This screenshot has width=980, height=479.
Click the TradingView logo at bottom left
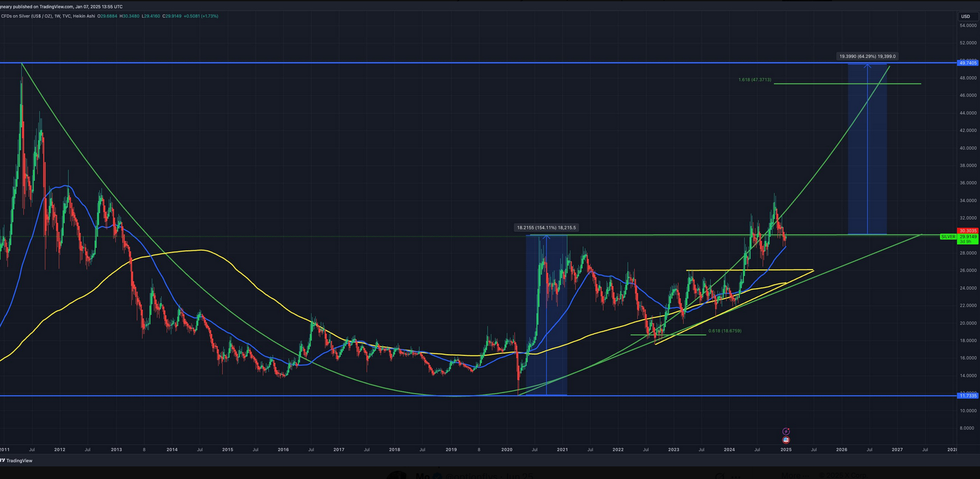point(18,461)
